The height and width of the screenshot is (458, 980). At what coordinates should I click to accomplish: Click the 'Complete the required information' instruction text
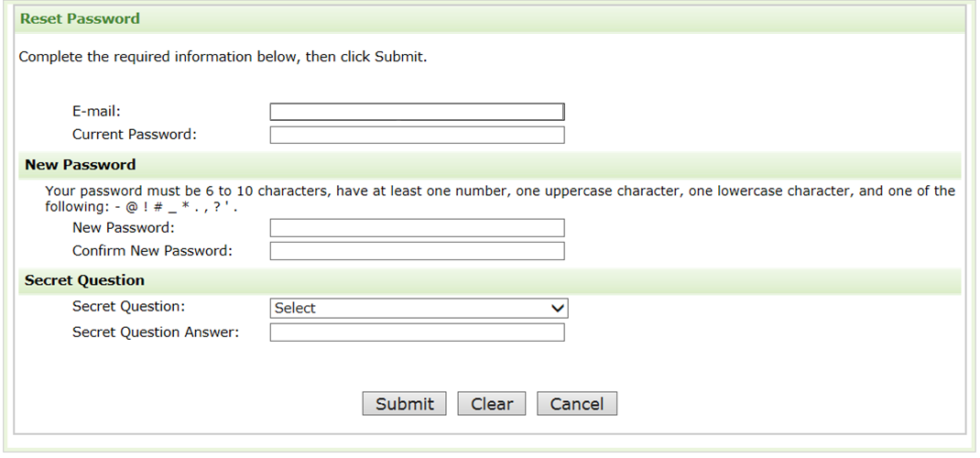(x=223, y=57)
